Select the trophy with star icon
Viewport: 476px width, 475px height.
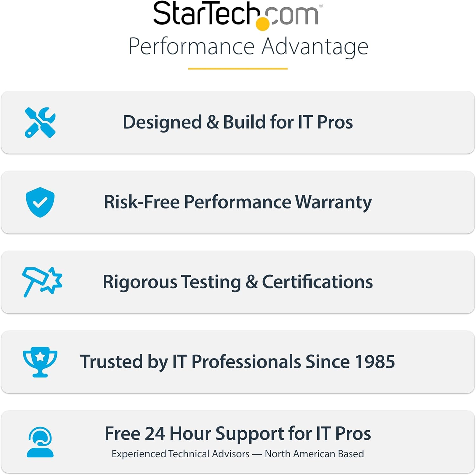(40, 362)
